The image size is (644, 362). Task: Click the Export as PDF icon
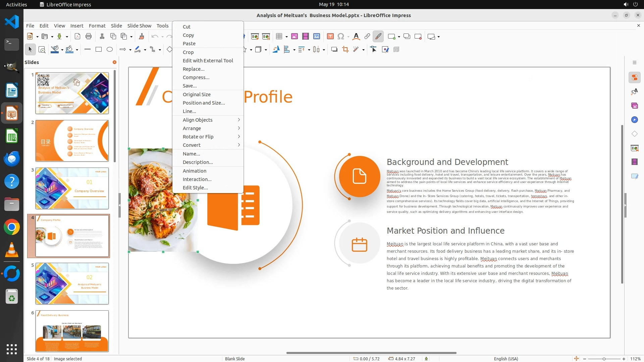77,37
